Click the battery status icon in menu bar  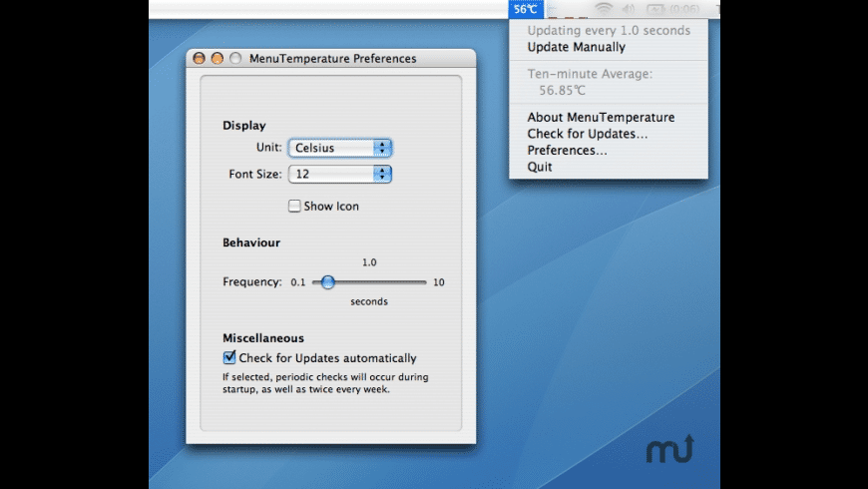pos(655,9)
